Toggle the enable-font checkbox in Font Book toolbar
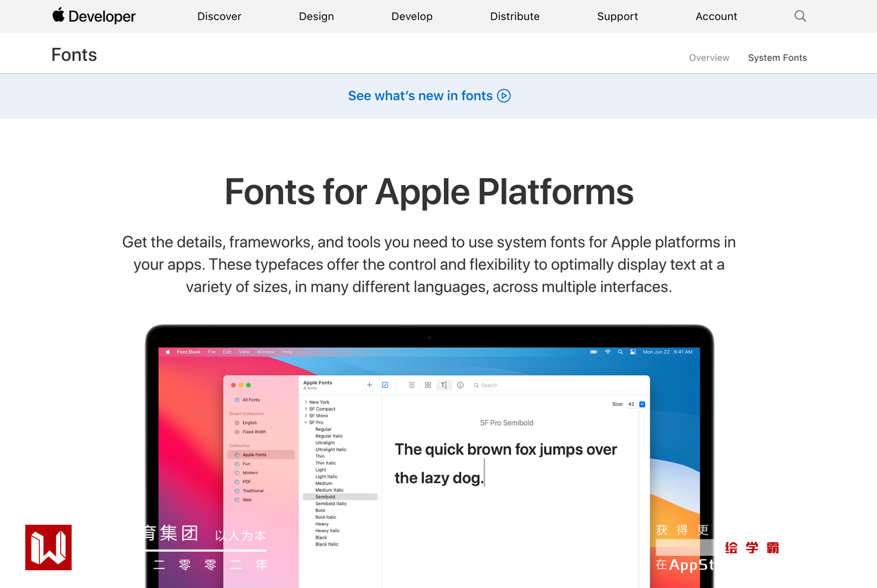 point(385,385)
